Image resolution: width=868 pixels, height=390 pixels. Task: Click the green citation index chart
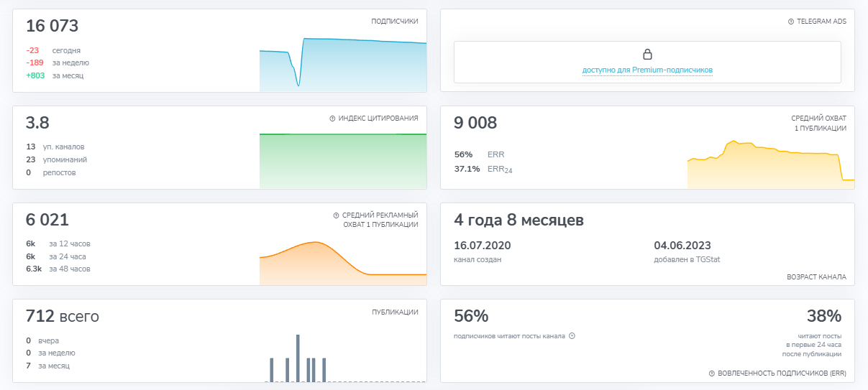343,161
